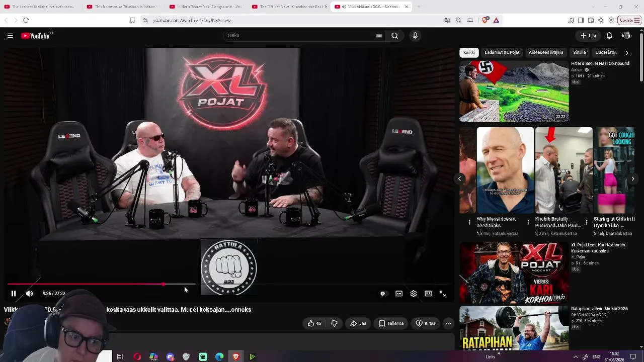Select the Ladannut XL Pojat chip
644x362 pixels.
point(502,52)
